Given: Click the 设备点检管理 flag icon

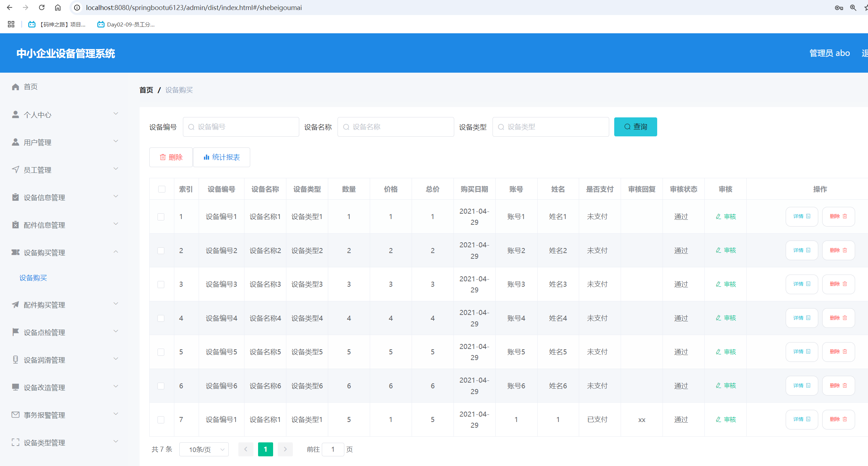Looking at the screenshot, I should click(15, 332).
